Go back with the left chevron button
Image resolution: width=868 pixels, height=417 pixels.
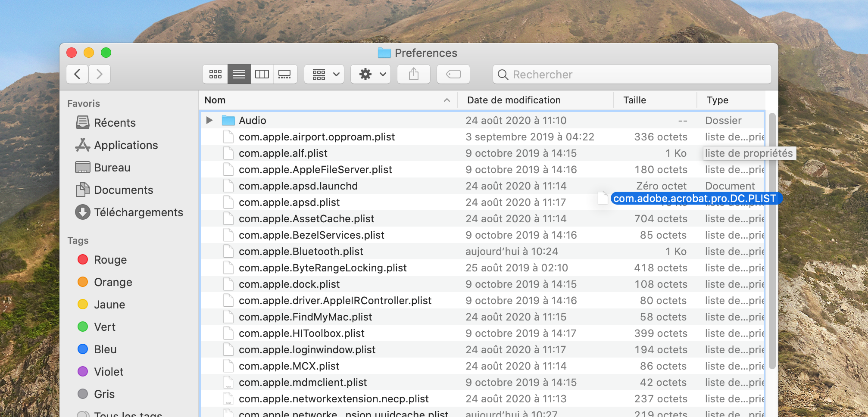pyautogui.click(x=77, y=74)
